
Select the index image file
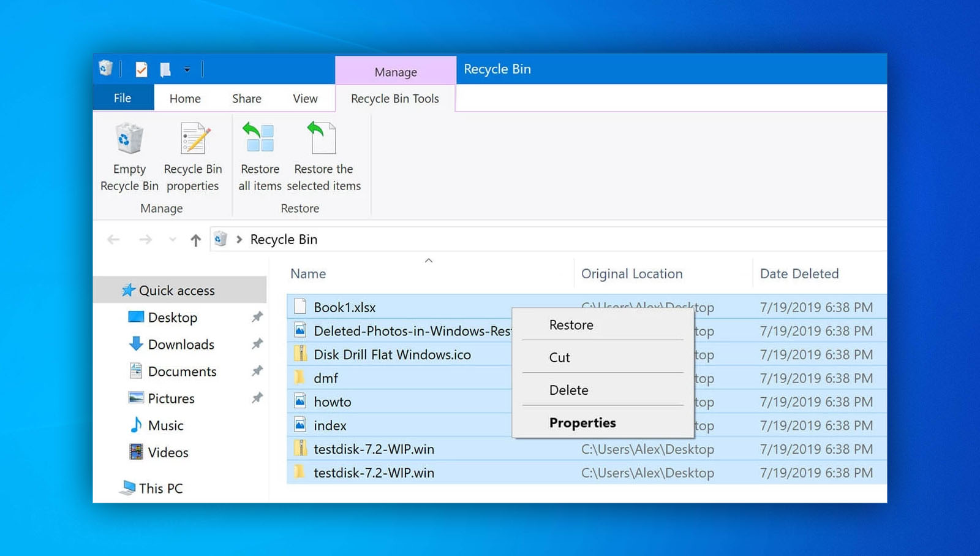pos(330,425)
